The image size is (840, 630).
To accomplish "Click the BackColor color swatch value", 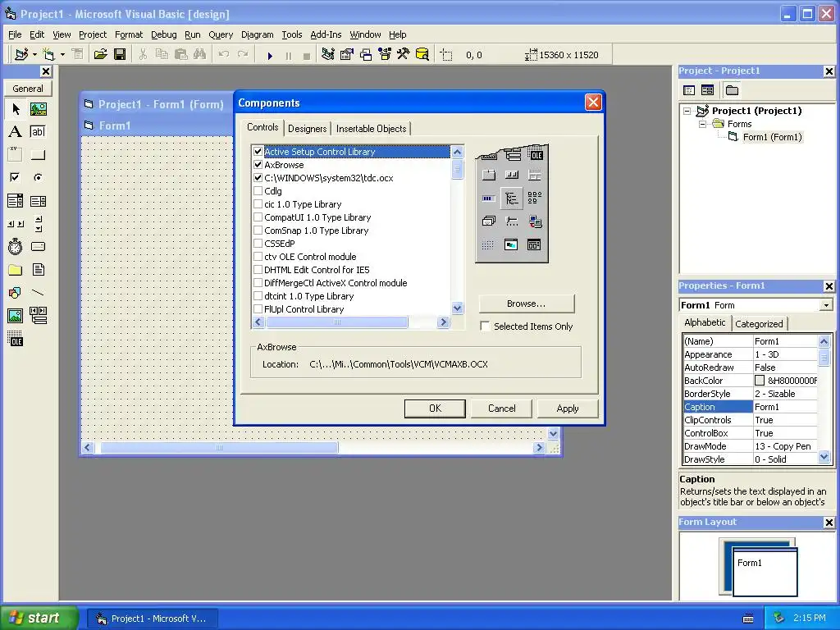I will point(759,381).
